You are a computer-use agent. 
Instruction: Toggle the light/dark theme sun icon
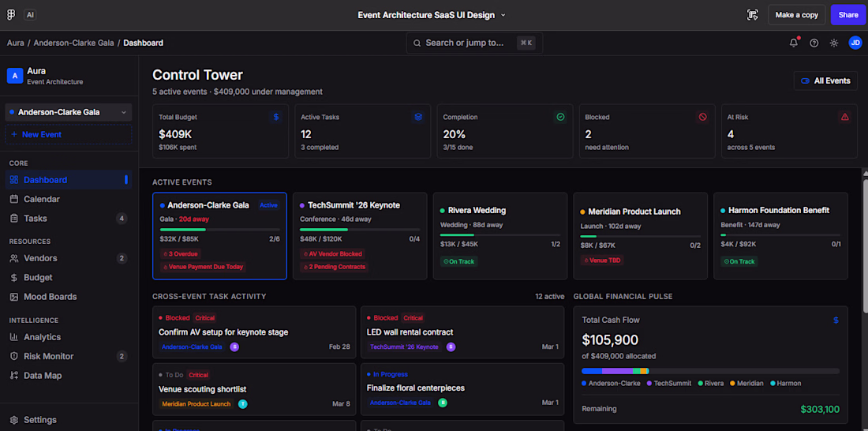pyautogui.click(x=834, y=43)
